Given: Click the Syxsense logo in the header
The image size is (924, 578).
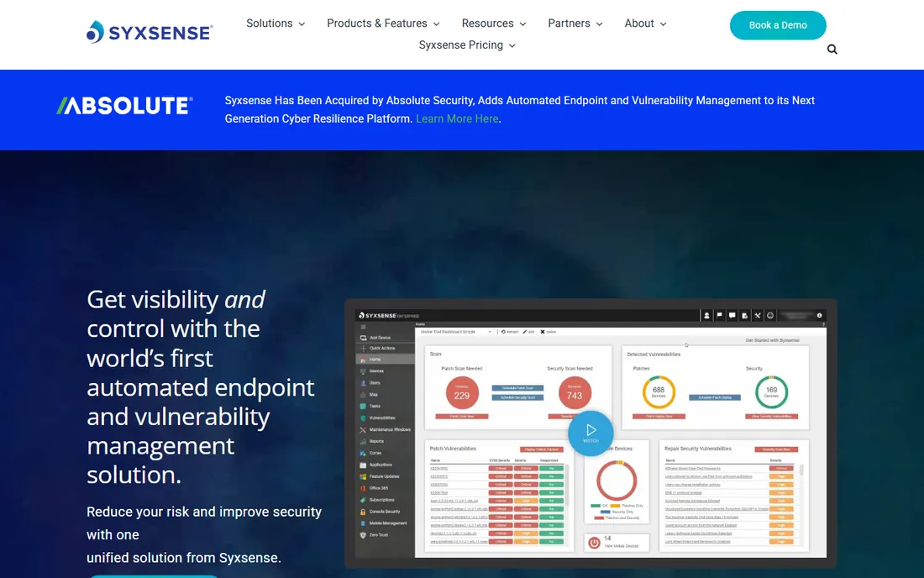Looking at the screenshot, I should [x=149, y=32].
